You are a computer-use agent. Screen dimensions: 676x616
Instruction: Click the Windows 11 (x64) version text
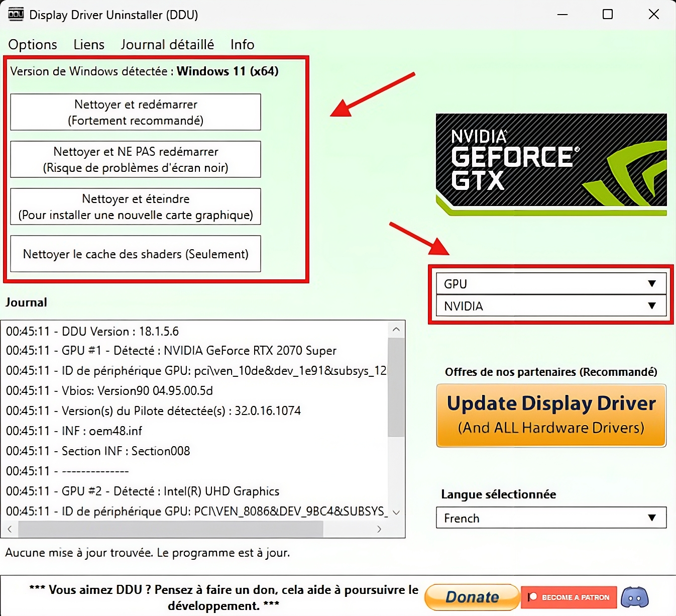(x=228, y=71)
